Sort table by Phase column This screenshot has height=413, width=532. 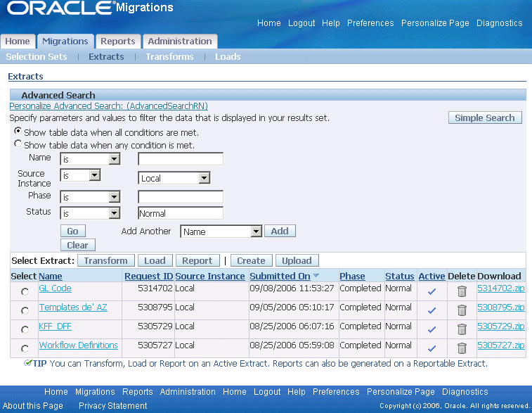[352, 276]
